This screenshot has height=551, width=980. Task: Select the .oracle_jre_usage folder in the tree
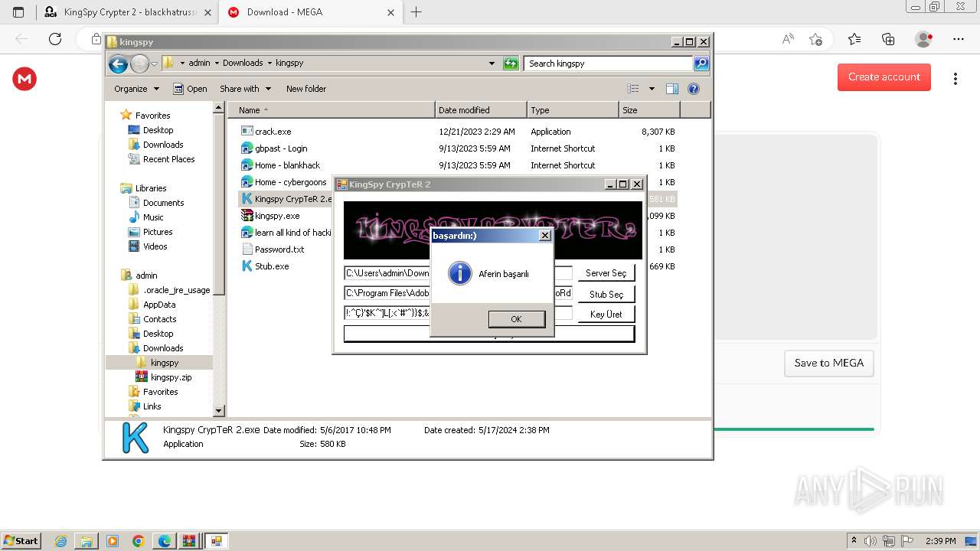click(176, 290)
